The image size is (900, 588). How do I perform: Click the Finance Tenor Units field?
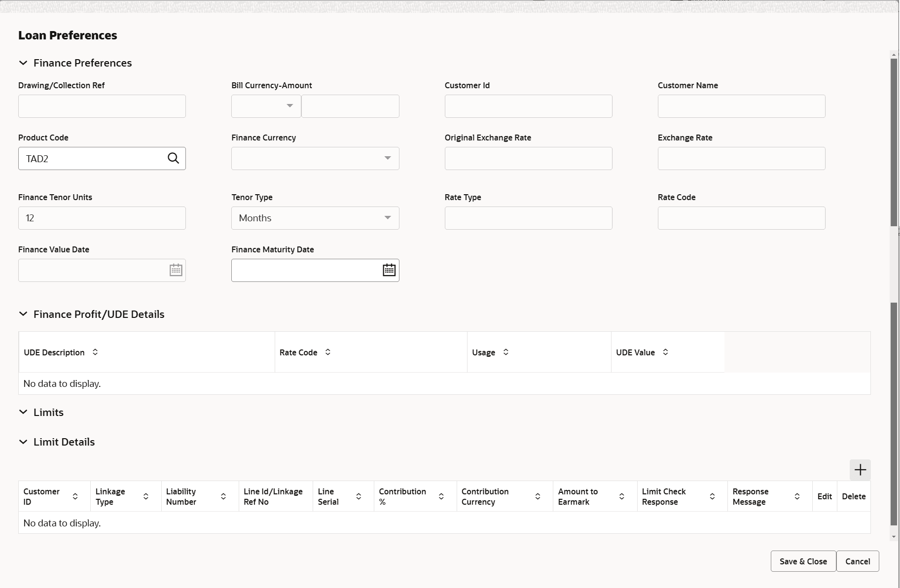click(x=102, y=218)
